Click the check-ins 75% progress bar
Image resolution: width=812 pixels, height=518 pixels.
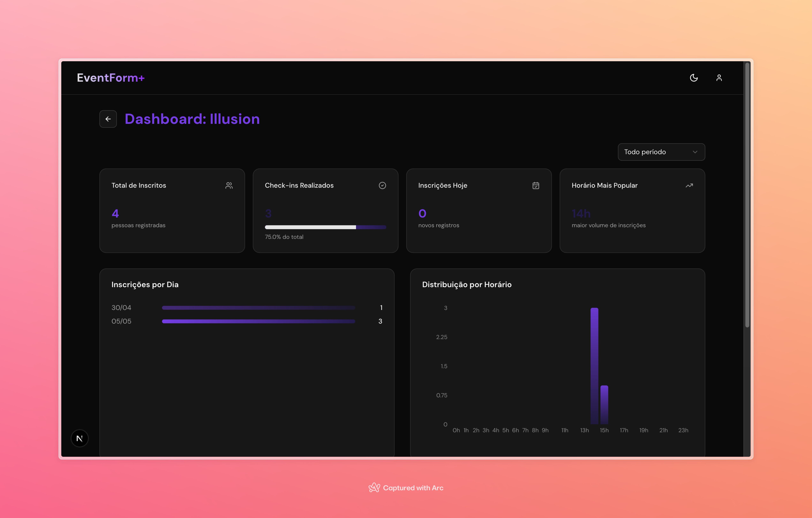pos(325,227)
